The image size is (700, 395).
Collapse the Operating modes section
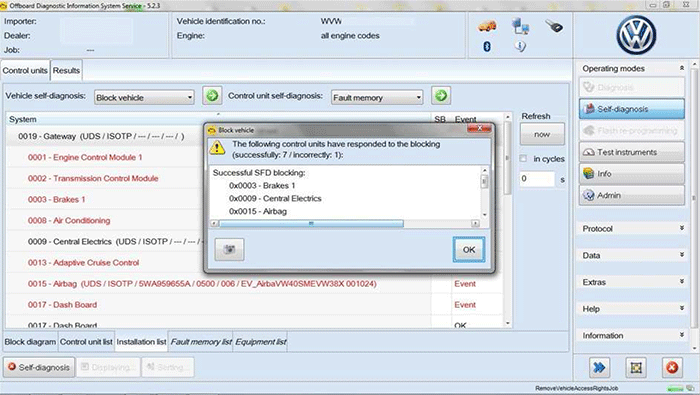point(682,68)
